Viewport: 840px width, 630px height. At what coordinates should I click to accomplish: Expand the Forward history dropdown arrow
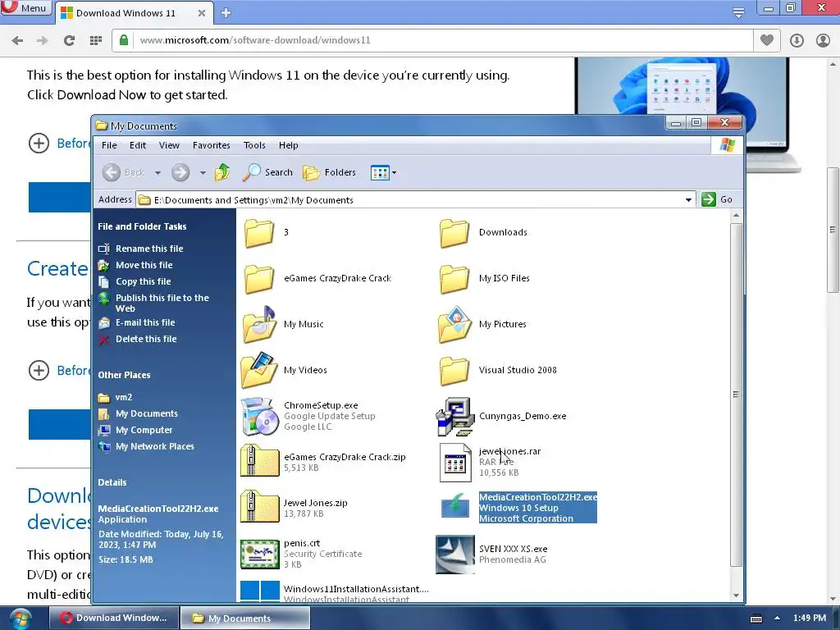(203, 173)
